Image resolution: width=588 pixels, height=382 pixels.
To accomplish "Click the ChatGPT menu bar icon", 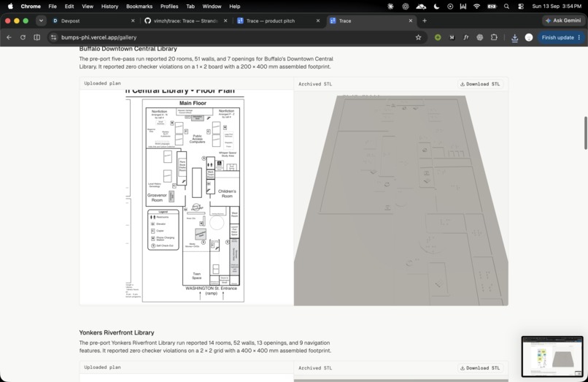I will (406, 6).
